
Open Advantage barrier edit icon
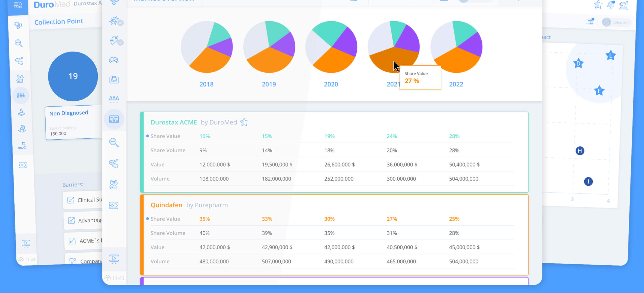[x=71, y=221]
